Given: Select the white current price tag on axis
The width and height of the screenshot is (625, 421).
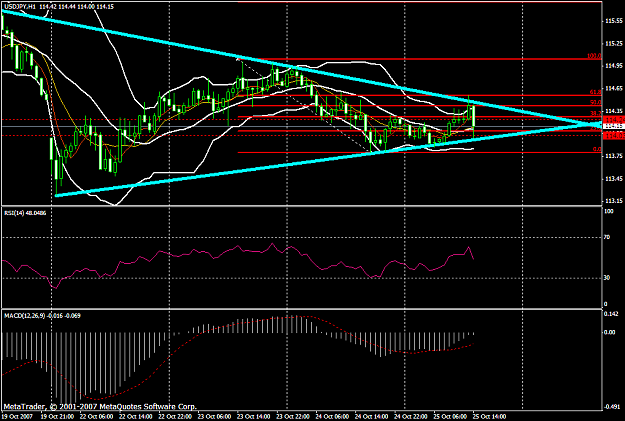Looking at the screenshot, I should 613,126.
